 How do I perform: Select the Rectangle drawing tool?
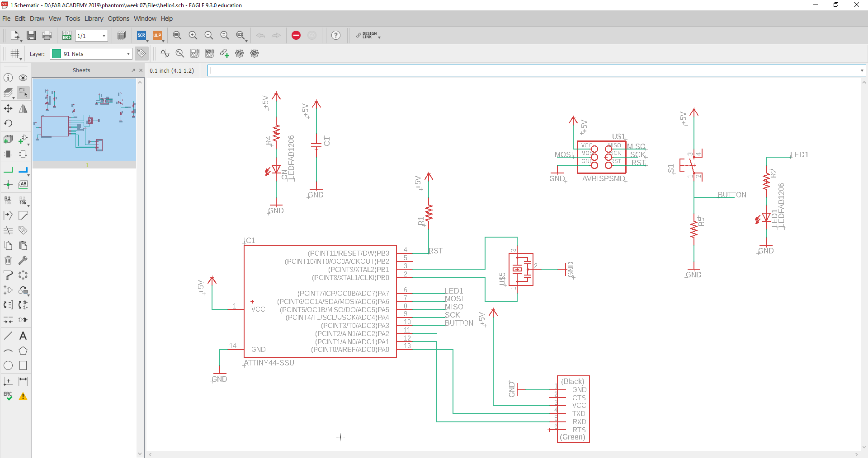click(23, 366)
